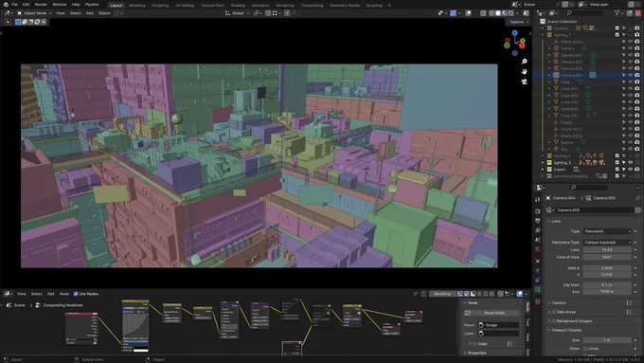Click the pin icon in compositor header
This screenshot has width=644, height=363.
pos(415,294)
